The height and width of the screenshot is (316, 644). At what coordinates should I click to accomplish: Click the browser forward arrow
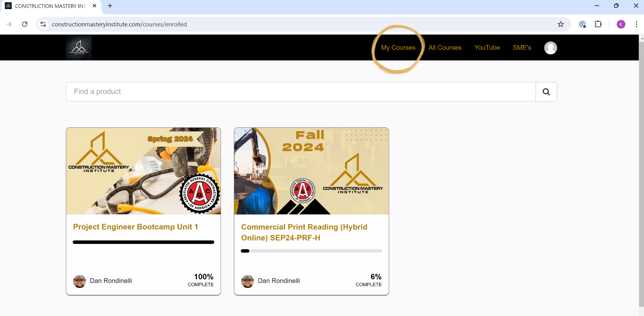(x=9, y=24)
